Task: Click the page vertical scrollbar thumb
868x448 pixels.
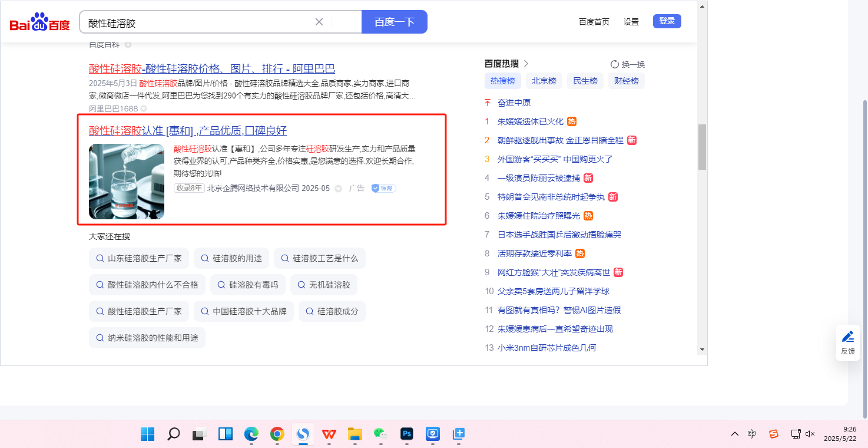Action: [x=702, y=147]
